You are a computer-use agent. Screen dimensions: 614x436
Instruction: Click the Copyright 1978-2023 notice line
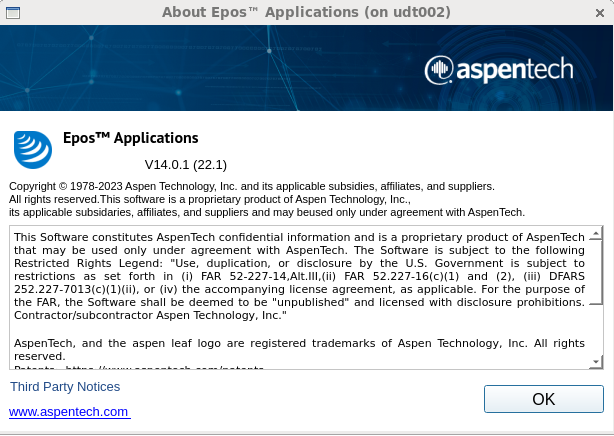(251, 186)
